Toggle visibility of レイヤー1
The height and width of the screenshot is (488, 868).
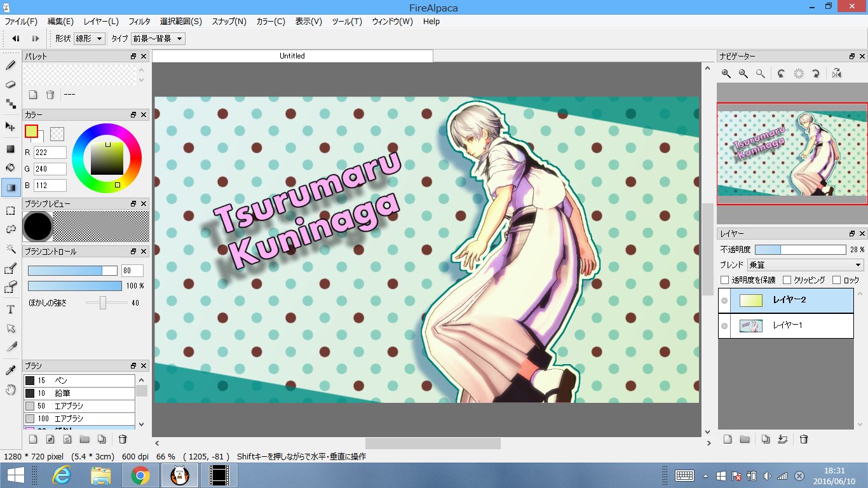coord(724,326)
